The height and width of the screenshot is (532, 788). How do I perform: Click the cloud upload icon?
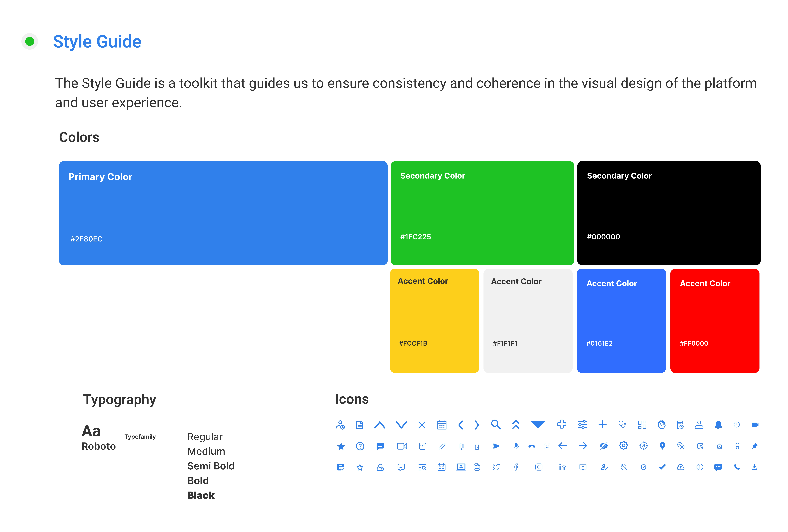(x=680, y=467)
